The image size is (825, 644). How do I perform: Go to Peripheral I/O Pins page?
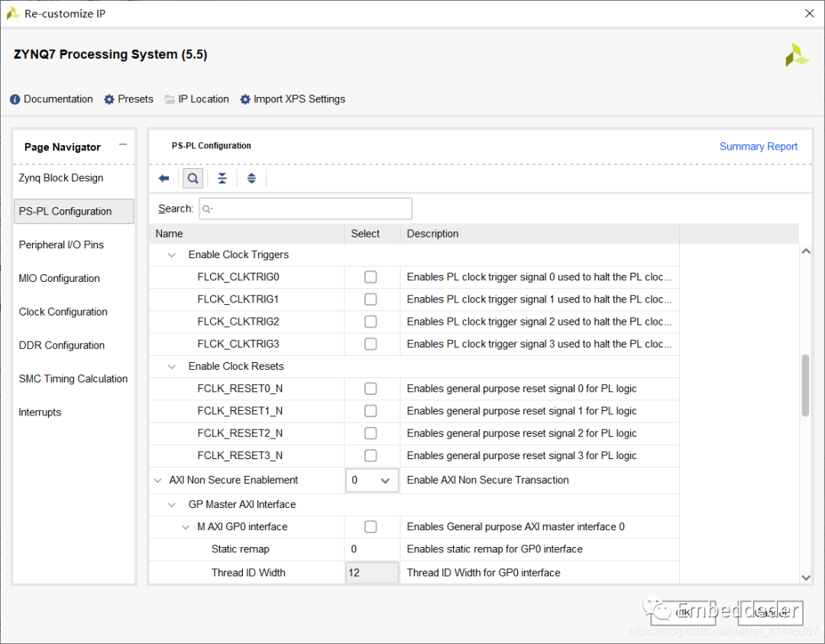coord(61,244)
